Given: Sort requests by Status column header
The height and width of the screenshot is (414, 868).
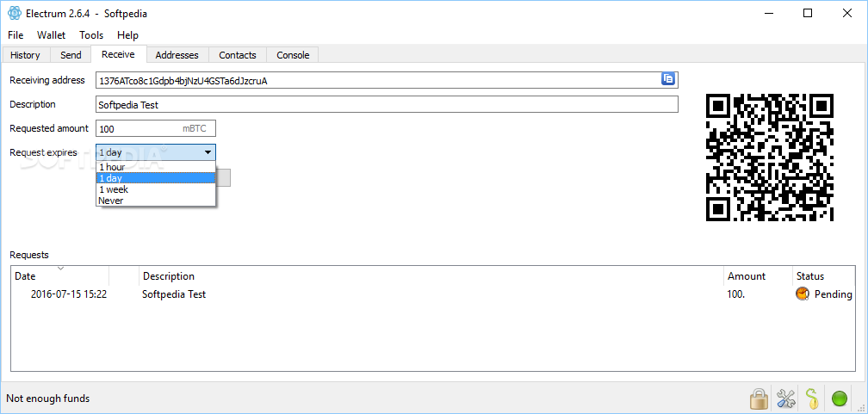Looking at the screenshot, I should click(824, 275).
